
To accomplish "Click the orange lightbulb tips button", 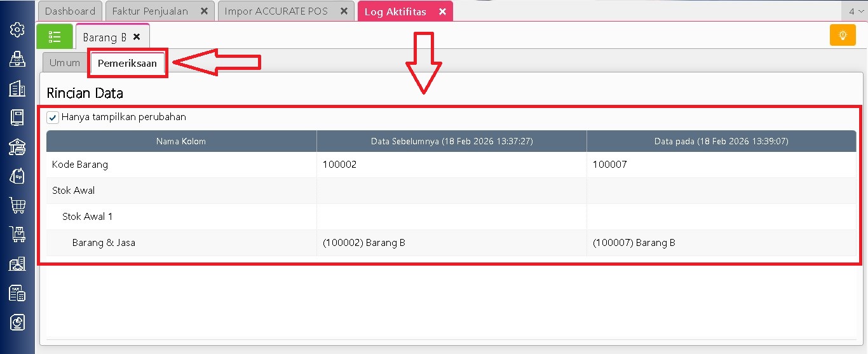I will [843, 36].
